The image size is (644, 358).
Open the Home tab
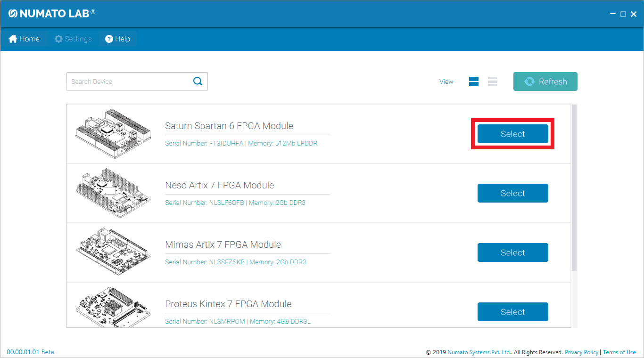pyautogui.click(x=24, y=39)
